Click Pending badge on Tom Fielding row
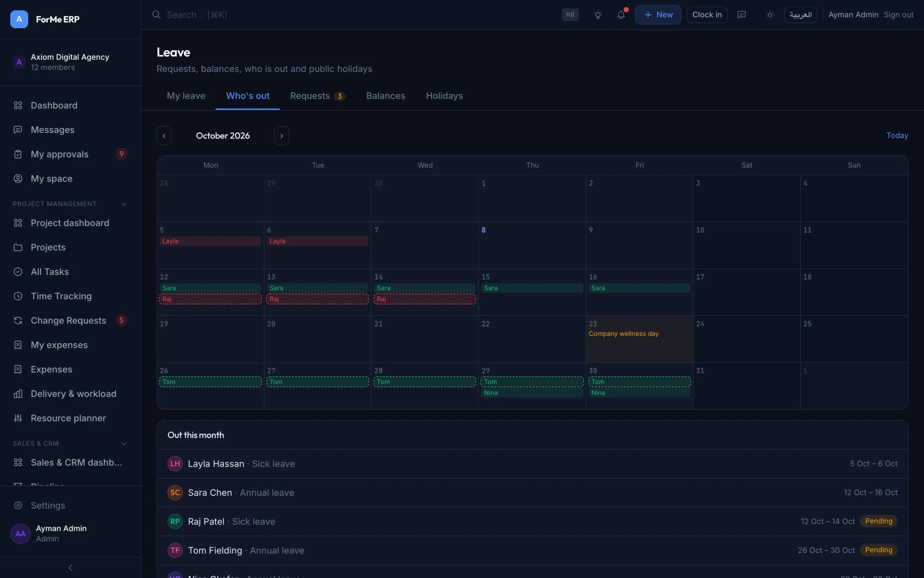 [x=879, y=550]
